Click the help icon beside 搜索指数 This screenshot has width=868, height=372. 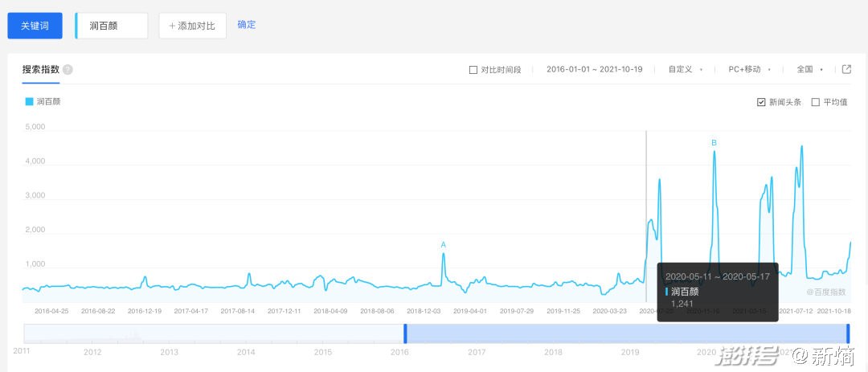68,70
